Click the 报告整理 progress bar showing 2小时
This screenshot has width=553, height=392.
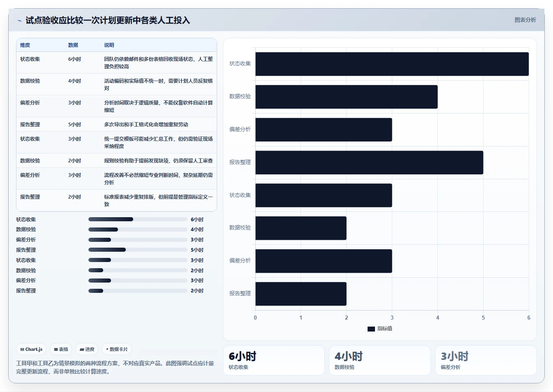(x=138, y=291)
